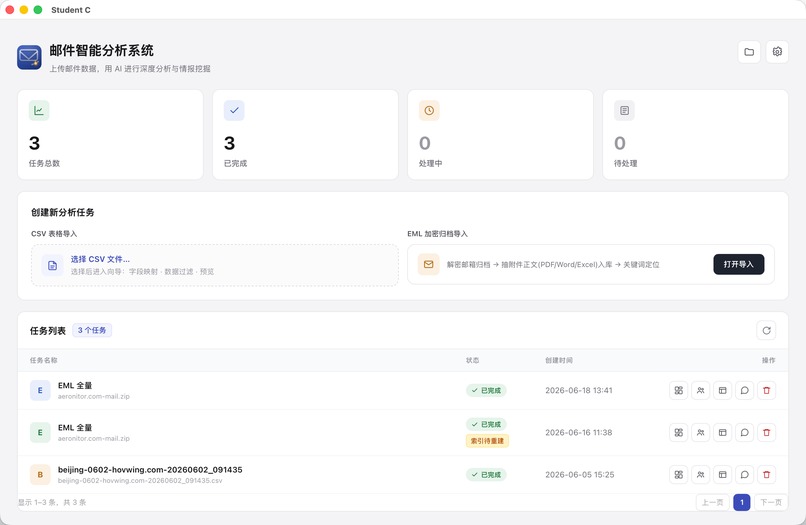Go to the next page with 下一页

[771, 502]
